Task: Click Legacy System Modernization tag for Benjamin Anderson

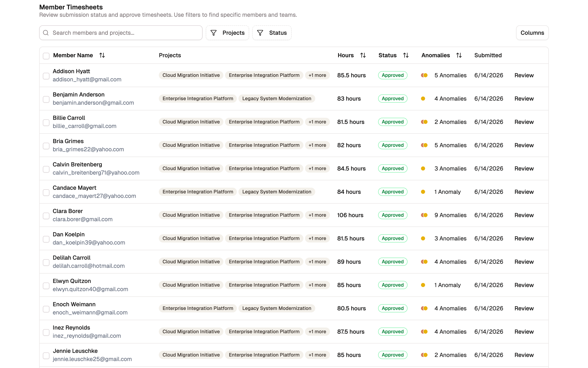Action: point(276,99)
